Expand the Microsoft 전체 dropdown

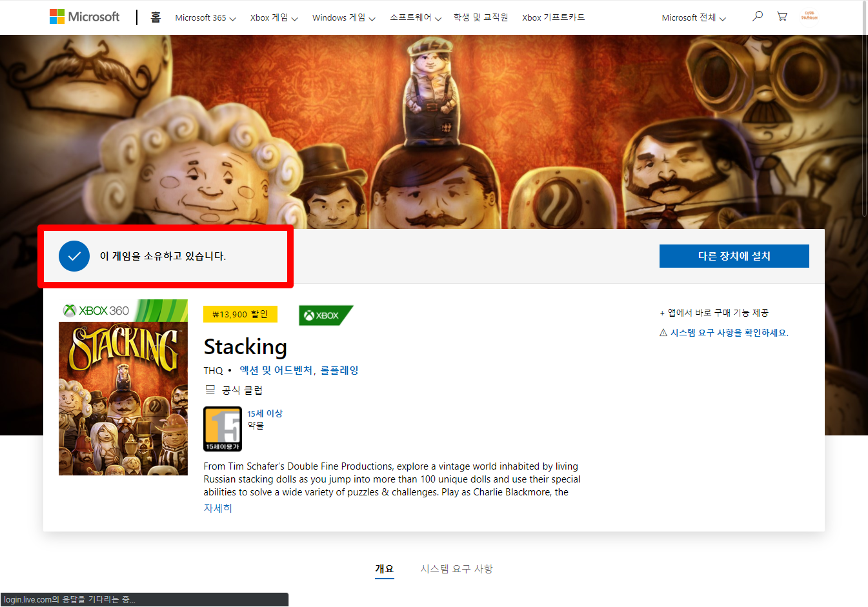(694, 18)
